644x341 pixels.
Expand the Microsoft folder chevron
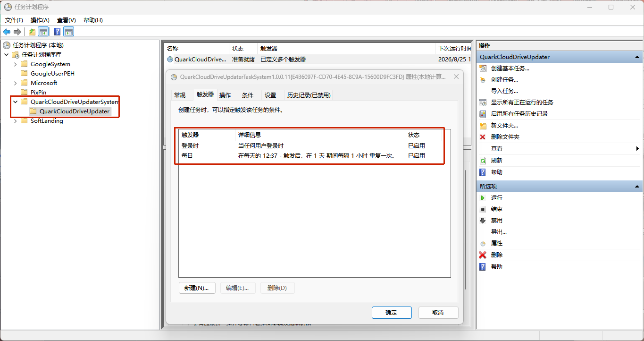click(x=15, y=83)
